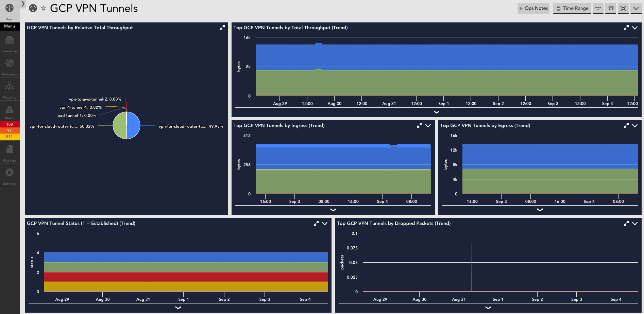
Task: View the 97 error alerts count
Action: click(x=10, y=130)
